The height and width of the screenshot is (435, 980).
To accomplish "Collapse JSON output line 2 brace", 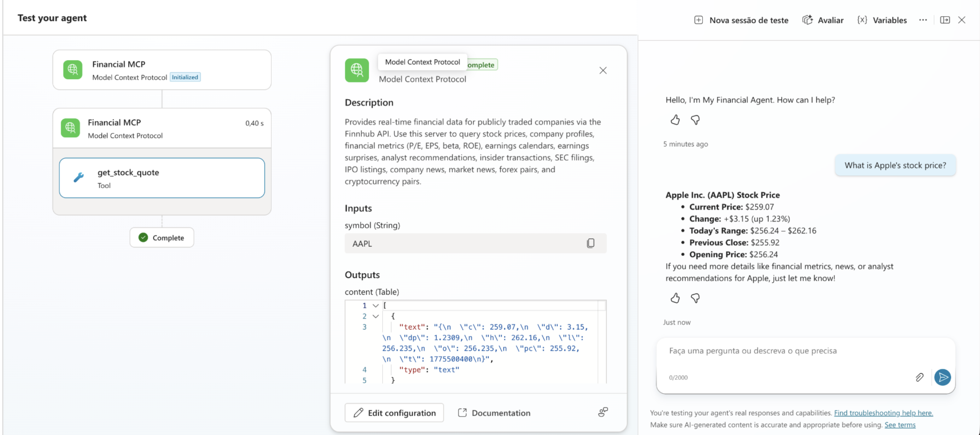I will click(375, 316).
